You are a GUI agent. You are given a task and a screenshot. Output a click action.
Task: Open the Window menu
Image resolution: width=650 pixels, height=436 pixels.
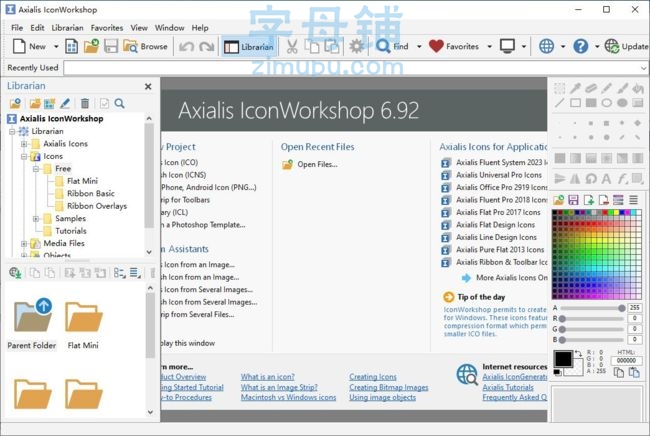[x=169, y=28]
